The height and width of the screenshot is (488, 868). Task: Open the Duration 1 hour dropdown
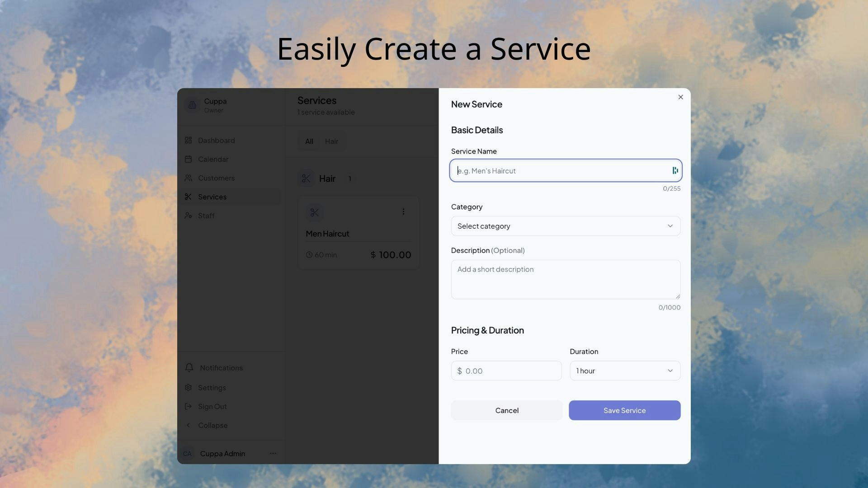point(625,371)
